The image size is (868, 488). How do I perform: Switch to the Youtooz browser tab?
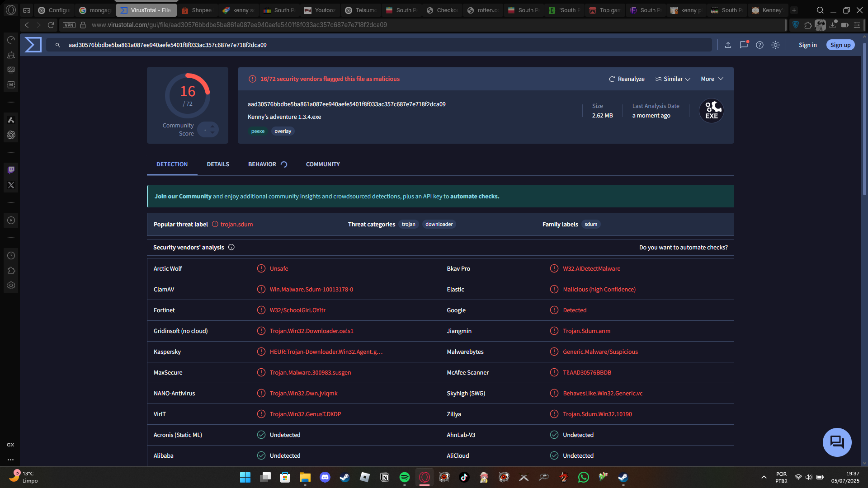pos(320,10)
